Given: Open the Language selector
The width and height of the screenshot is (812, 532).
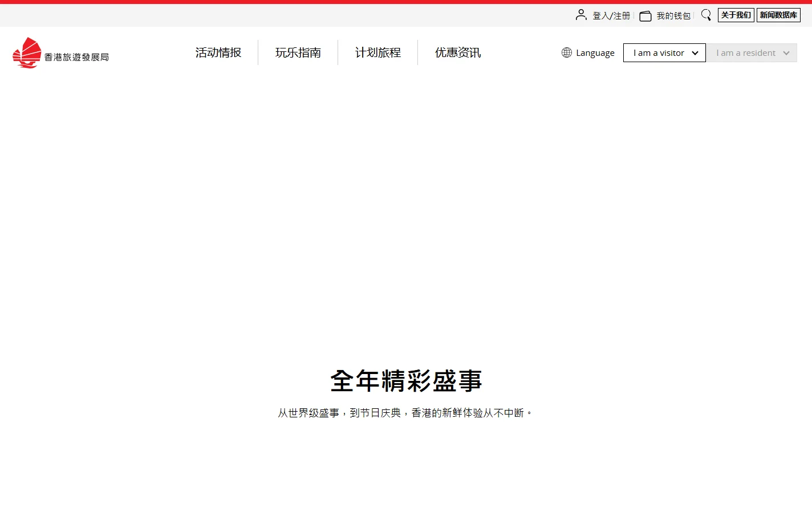Looking at the screenshot, I should pos(588,52).
